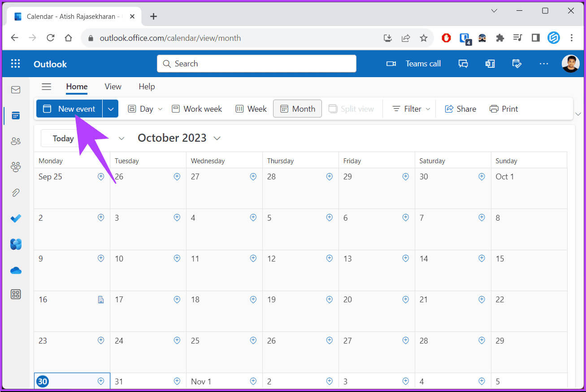Click the Today button
This screenshot has width=586, height=392.
pos(63,138)
